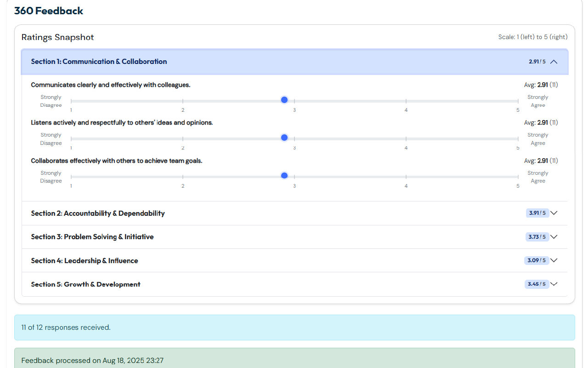The image size is (588, 368).
Task: Click the chevron beside Accountability & Dependability
Action: (554, 213)
